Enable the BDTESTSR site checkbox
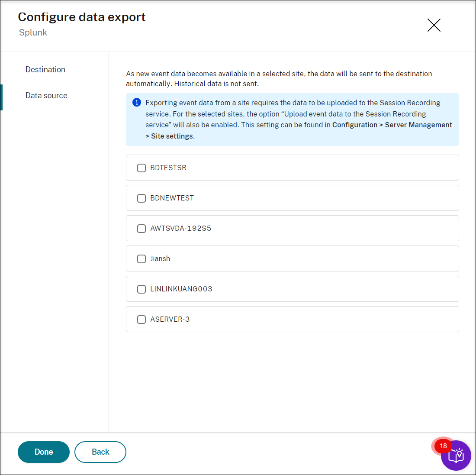 [x=142, y=168]
